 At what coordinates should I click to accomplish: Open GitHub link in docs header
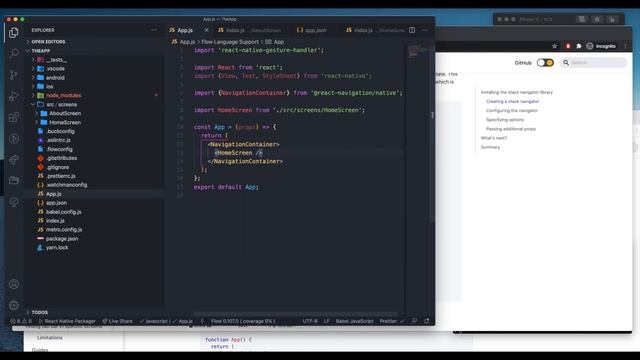523,63
